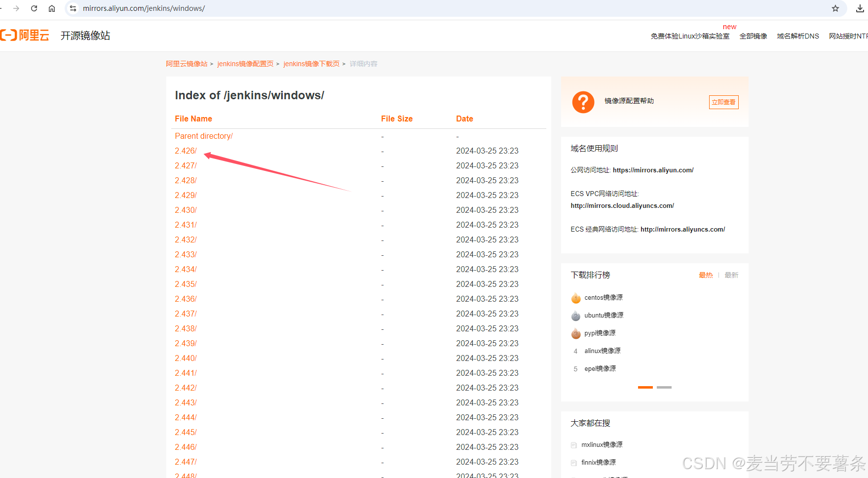Viewport: 868px width, 478px height.
Task: Open the 2.446/ folder
Action: (186, 447)
